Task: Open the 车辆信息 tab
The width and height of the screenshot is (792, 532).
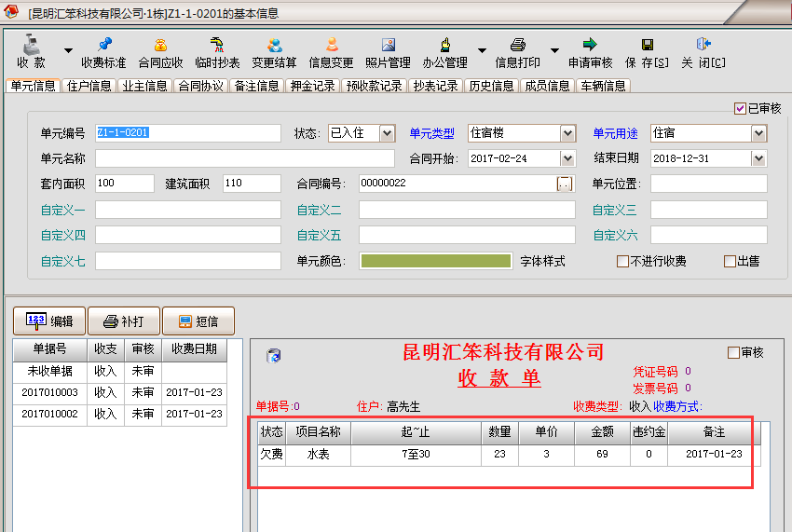Action: (604, 86)
